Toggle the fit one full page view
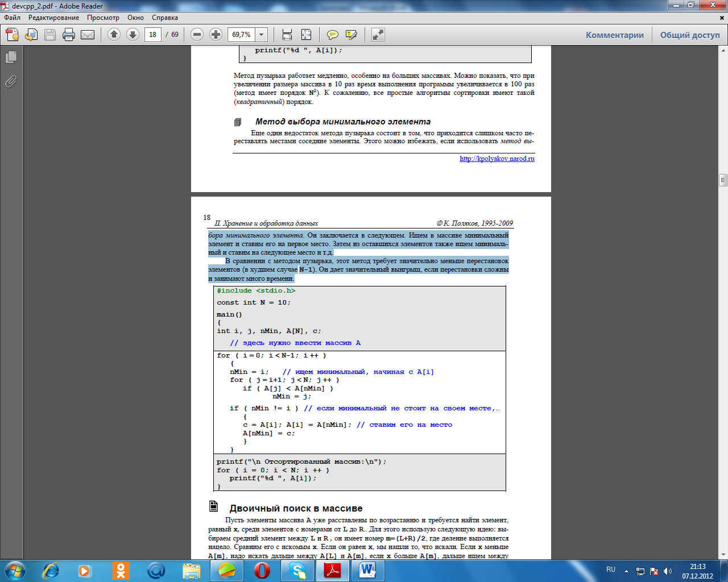The height and width of the screenshot is (582, 728). (x=306, y=35)
